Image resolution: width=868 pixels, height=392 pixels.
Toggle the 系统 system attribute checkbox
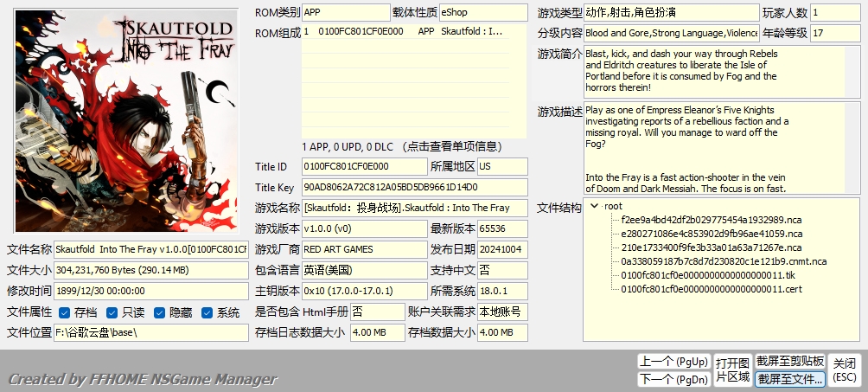(207, 312)
